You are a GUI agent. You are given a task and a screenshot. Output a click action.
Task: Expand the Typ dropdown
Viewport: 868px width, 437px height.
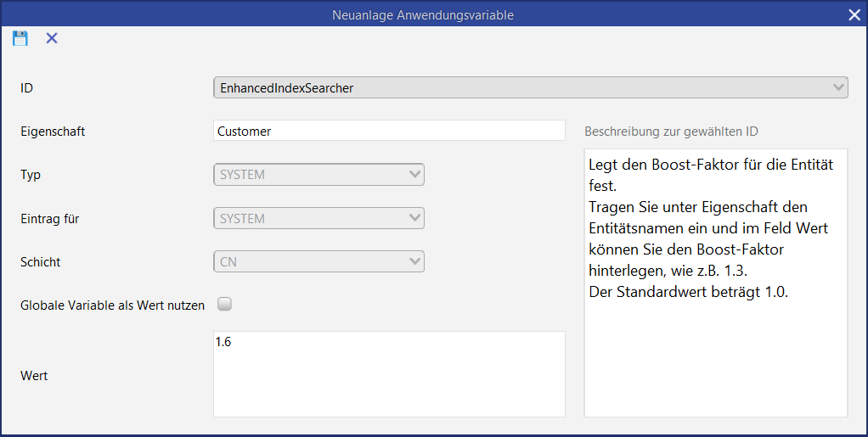(318, 175)
